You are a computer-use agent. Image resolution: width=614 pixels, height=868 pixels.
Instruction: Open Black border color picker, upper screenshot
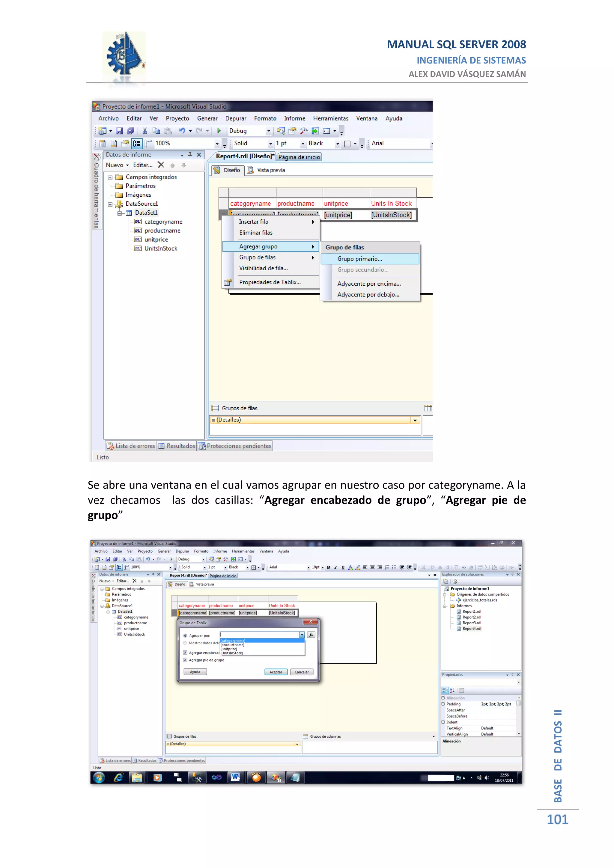pos(337,144)
